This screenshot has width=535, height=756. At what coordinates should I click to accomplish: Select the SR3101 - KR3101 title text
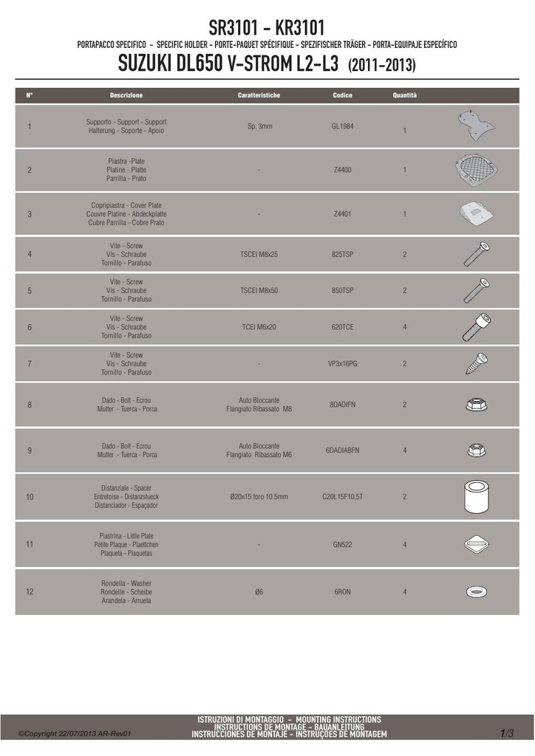pyautogui.click(x=267, y=28)
